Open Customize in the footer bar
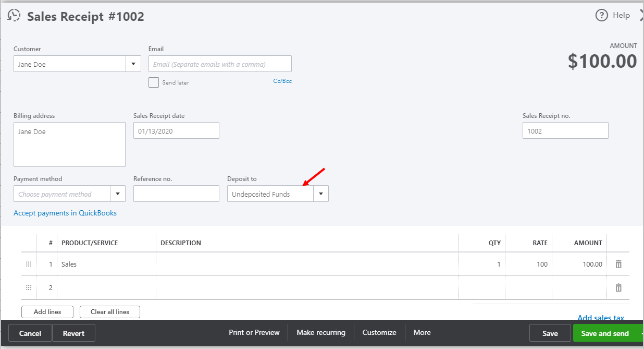Screen dimensions: 644x349 (379, 332)
